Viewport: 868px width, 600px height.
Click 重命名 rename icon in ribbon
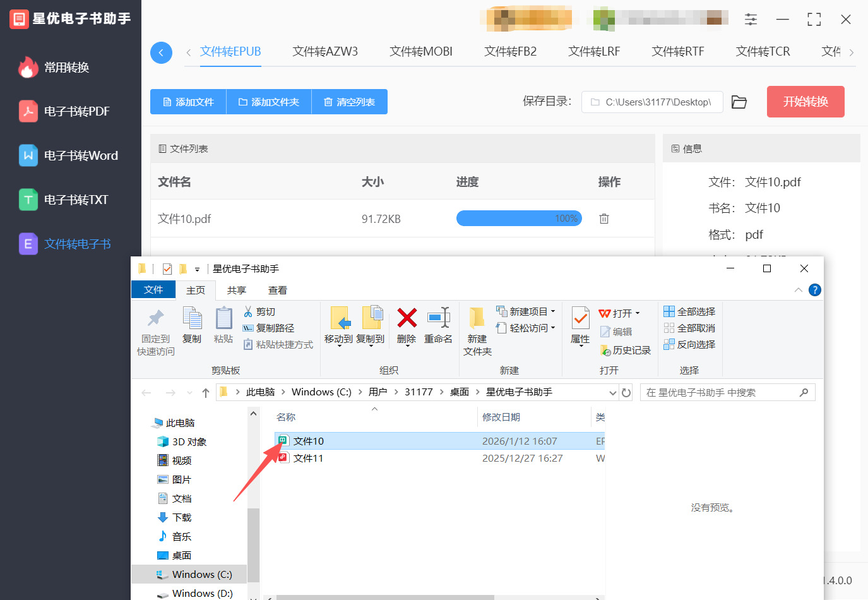click(438, 318)
